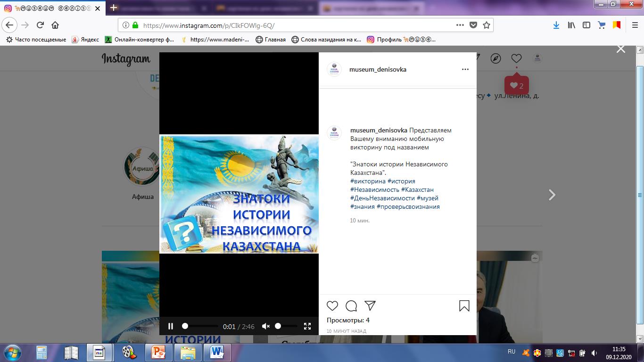Toggle the Firefox sidebar
644x362 pixels.
(x=586, y=25)
